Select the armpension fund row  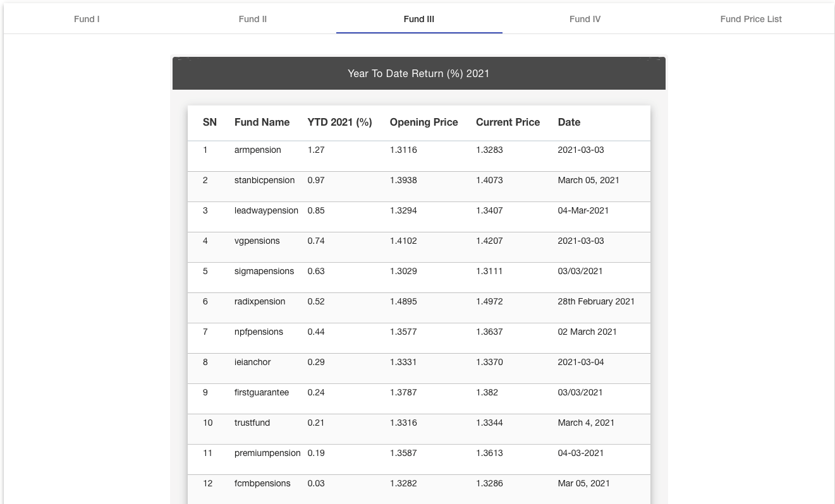[258, 150]
